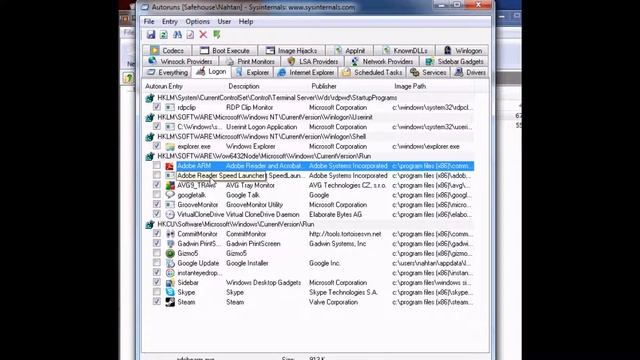Switch to the Boot Execute tab

(224, 51)
